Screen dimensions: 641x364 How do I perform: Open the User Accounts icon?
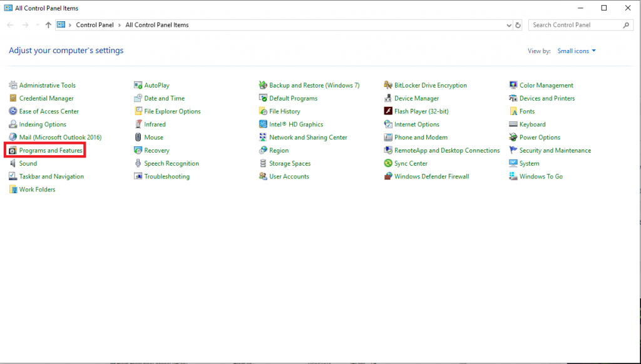point(264,177)
